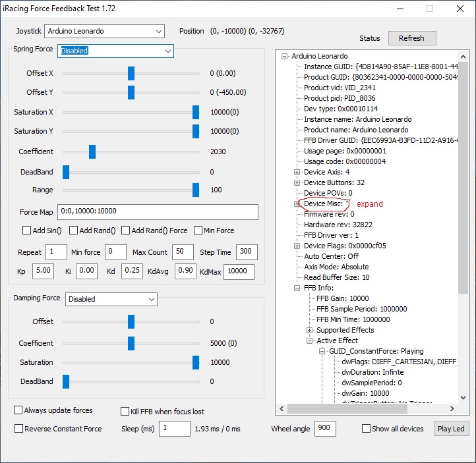Expand the Device Axis: 4 node
The width and height of the screenshot is (476, 463).
coord(297,172)
